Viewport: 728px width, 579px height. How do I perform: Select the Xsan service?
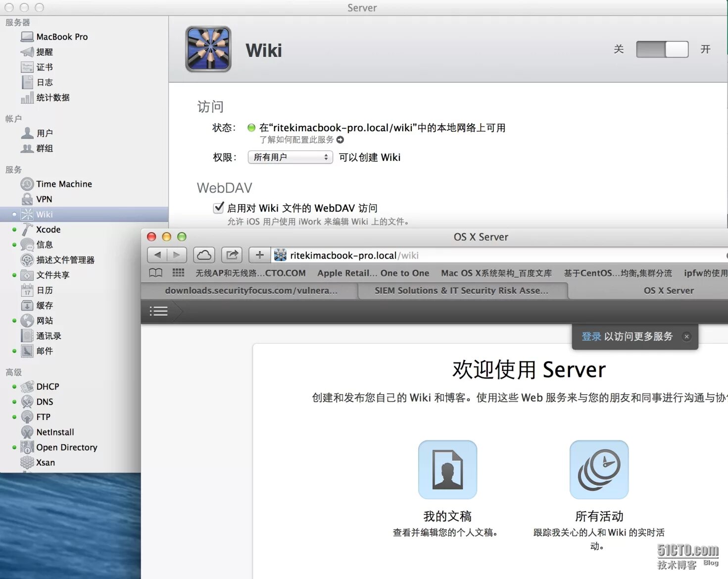coord(38,463)
